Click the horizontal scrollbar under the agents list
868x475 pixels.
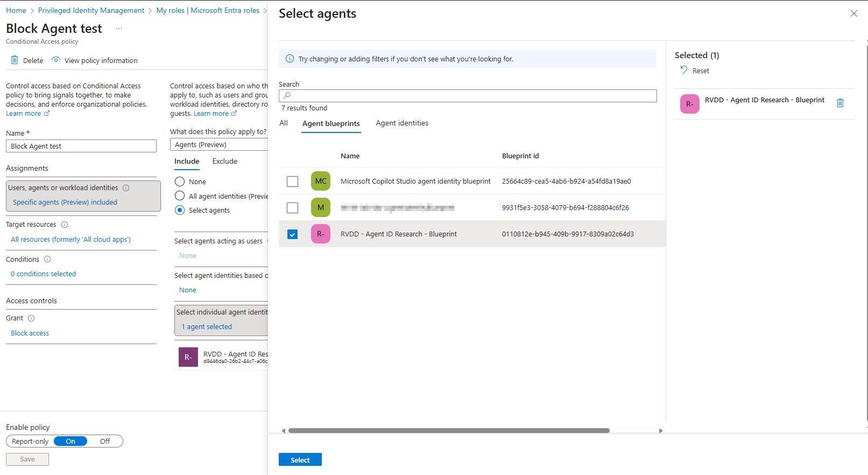[448, 431]
